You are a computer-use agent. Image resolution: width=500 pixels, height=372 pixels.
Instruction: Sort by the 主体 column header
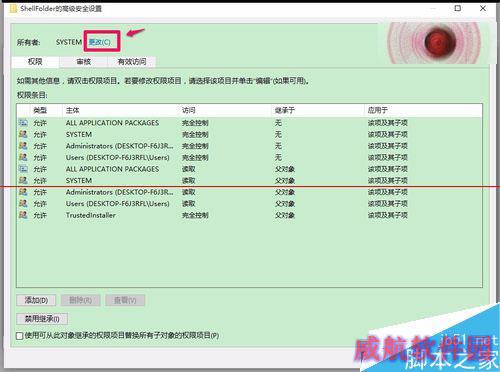coord(120,110)
